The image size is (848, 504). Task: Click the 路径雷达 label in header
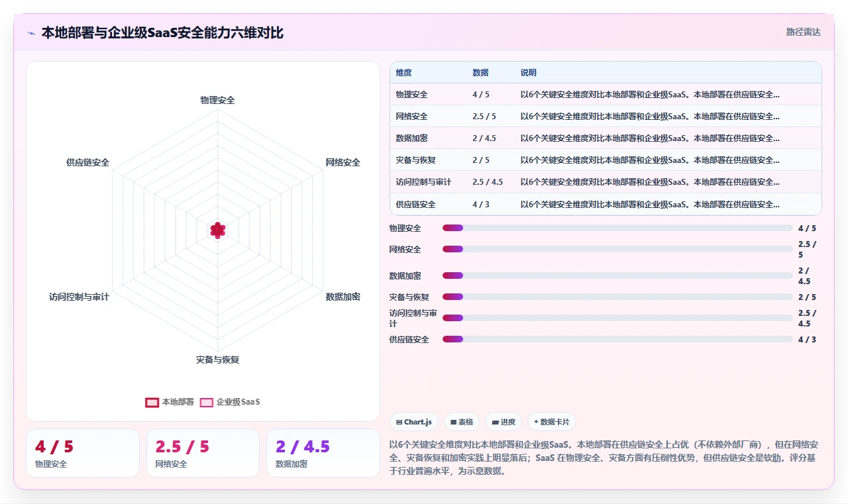803,32
